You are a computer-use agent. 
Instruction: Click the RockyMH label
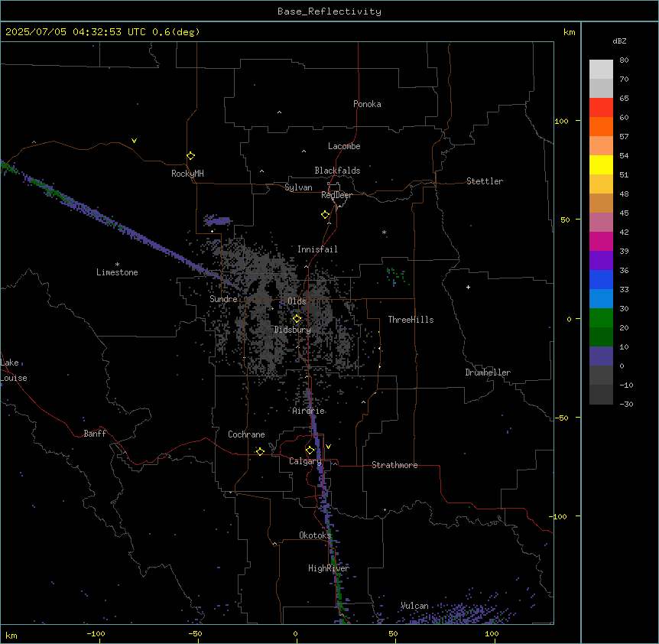(x=187, y=173)
